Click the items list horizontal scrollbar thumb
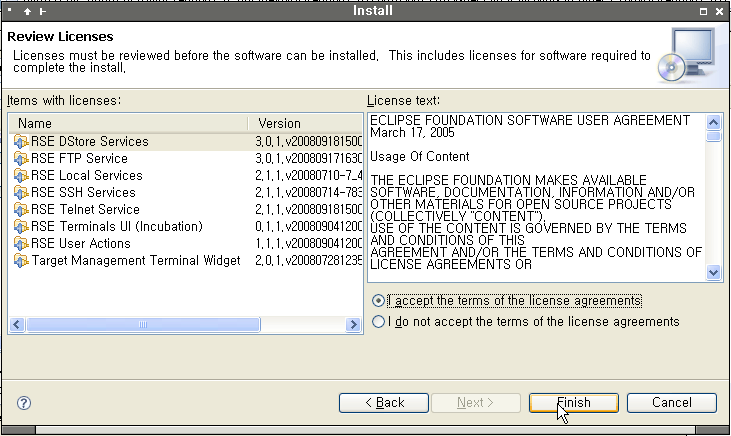Image resolution: width=731 pixels, height=436 pixels. click(143, 325)
